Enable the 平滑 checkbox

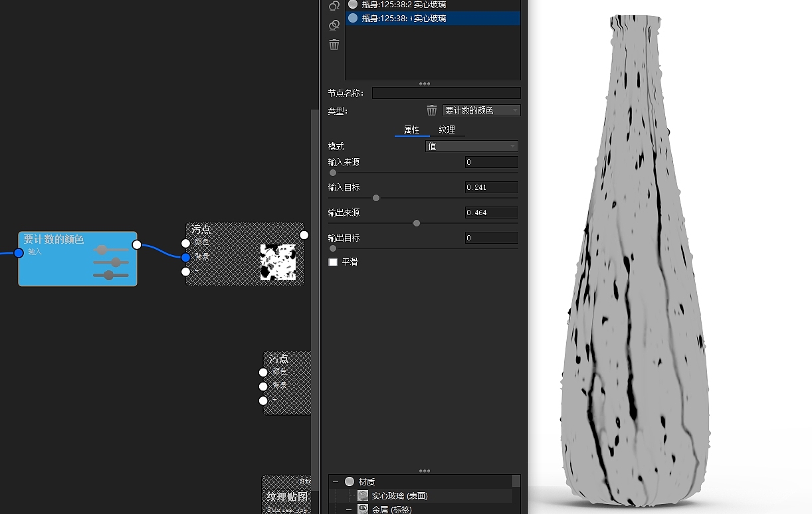pos(334,262)
